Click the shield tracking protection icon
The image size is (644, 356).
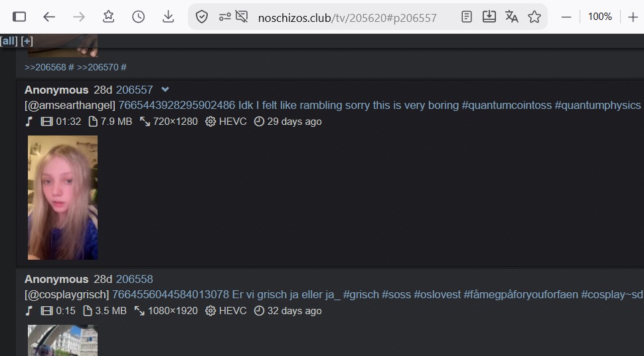202,17
